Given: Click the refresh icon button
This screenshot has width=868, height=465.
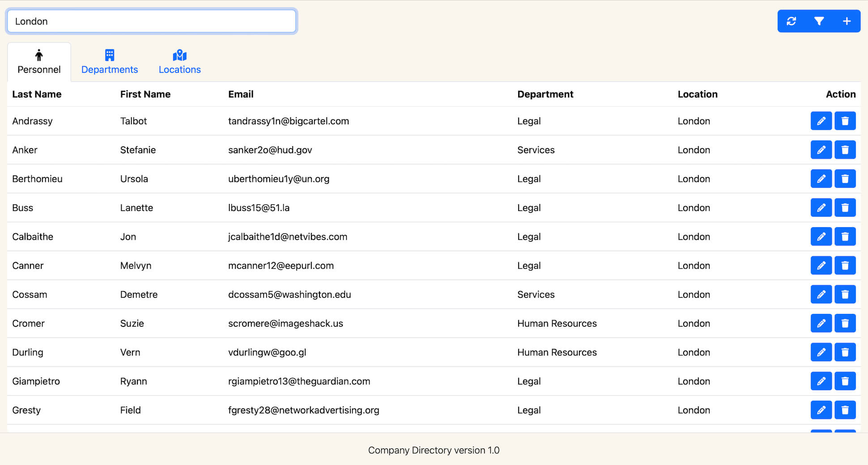Looking at the screenshot, I should pyautogui.click(x=791, y=21).
